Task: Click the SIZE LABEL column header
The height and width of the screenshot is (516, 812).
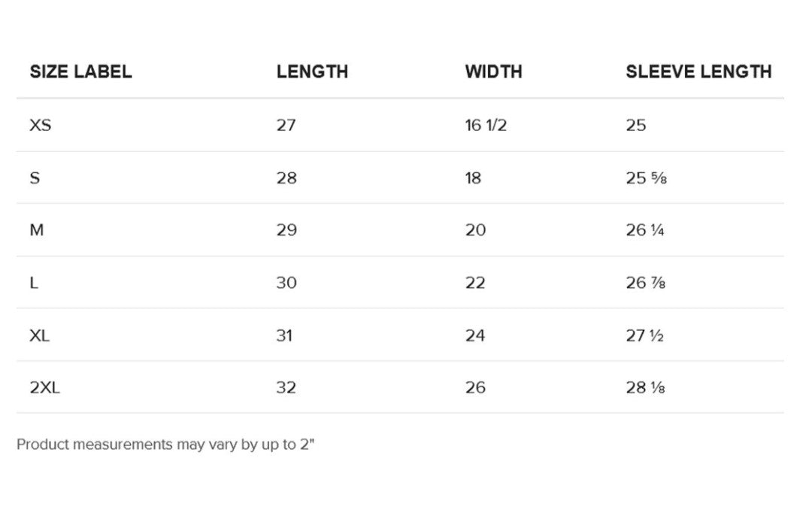Action: (80, 72)
